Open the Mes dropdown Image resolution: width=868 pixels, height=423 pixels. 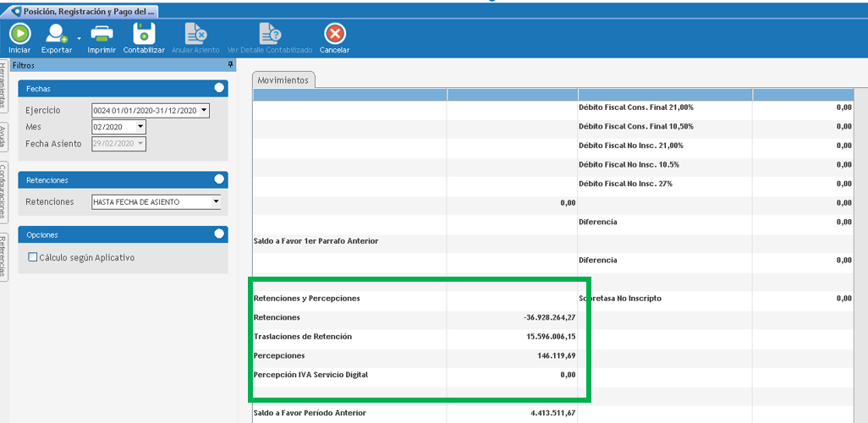140,127
